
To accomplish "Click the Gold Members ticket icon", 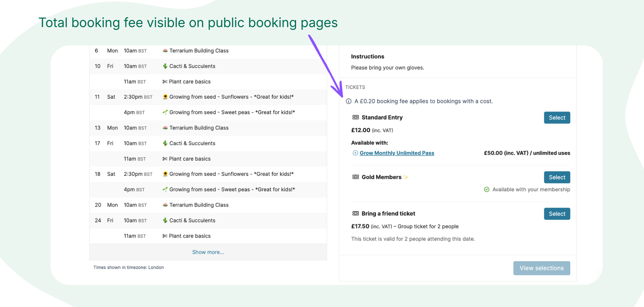I will pos(356,177).
